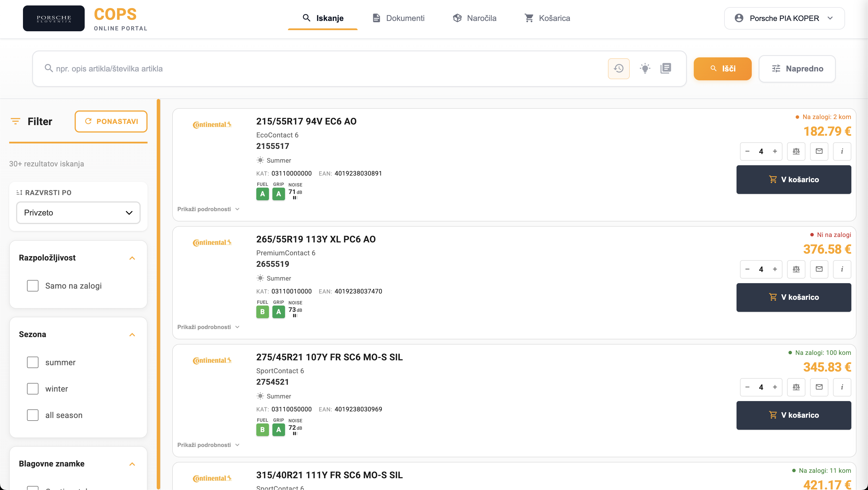Click the 265/55R19 113Y XL PC6 AO title
Image resolution: width=868 pixels, height=490 pixels.
coord(316,239)
